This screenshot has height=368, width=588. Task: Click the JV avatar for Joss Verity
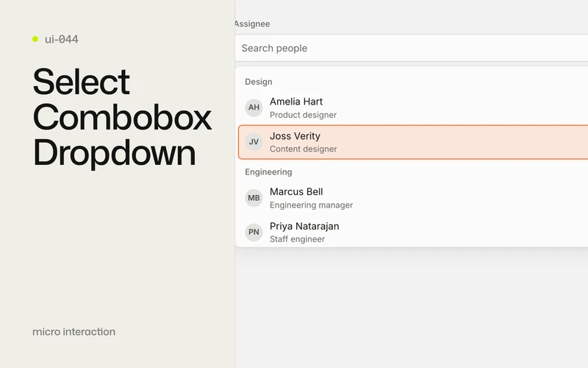tap(254, 142)
